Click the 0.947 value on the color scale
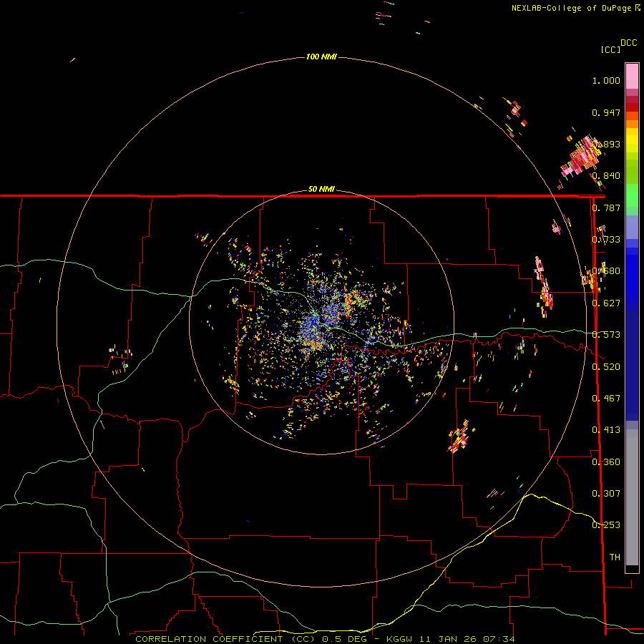The width and height of the screenshot is (644, 644). pyautogui.click(x=606, y=112)
